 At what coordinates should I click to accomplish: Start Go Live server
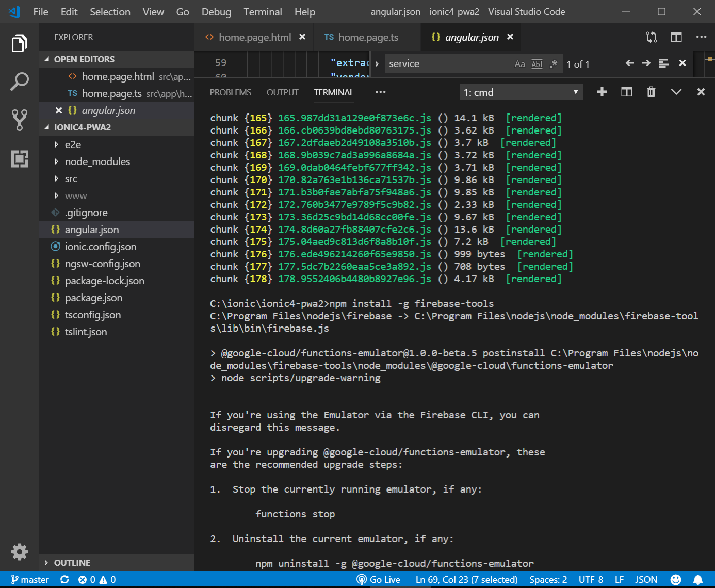point(379,580)
